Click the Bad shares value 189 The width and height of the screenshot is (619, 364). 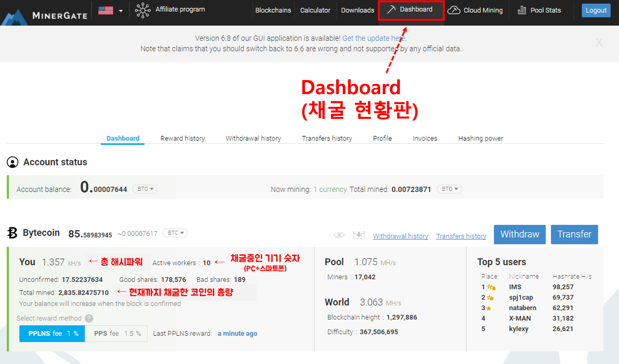[x=239, y=280]
